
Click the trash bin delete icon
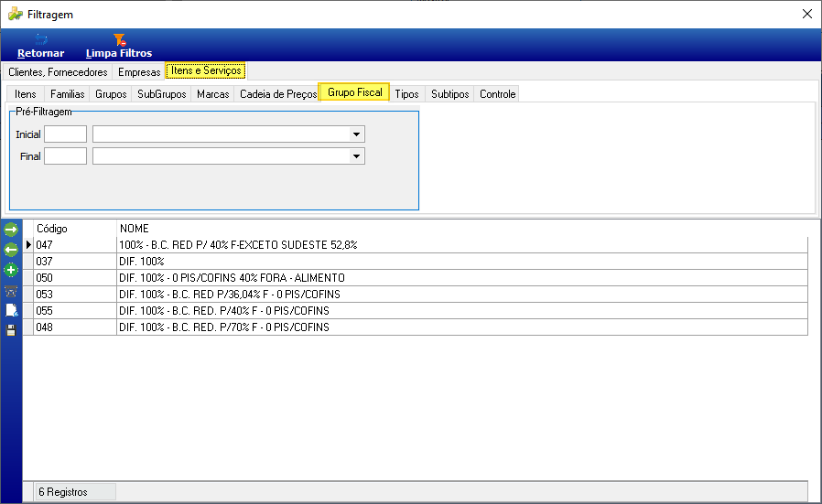[x=10, y=291]
